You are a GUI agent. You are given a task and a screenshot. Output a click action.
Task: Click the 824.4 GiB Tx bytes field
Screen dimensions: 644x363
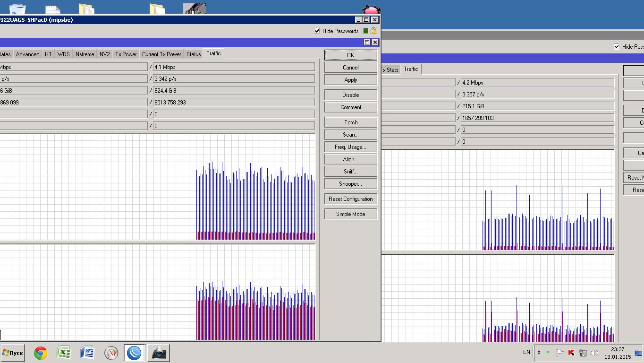233,91
